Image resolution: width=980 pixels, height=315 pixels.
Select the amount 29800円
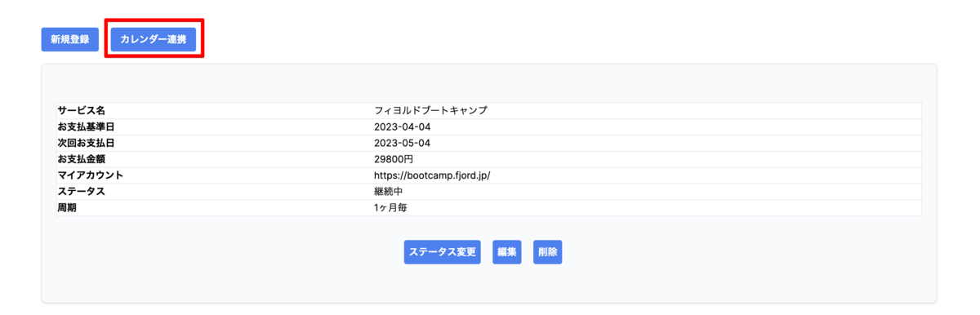tap(394, 159)
